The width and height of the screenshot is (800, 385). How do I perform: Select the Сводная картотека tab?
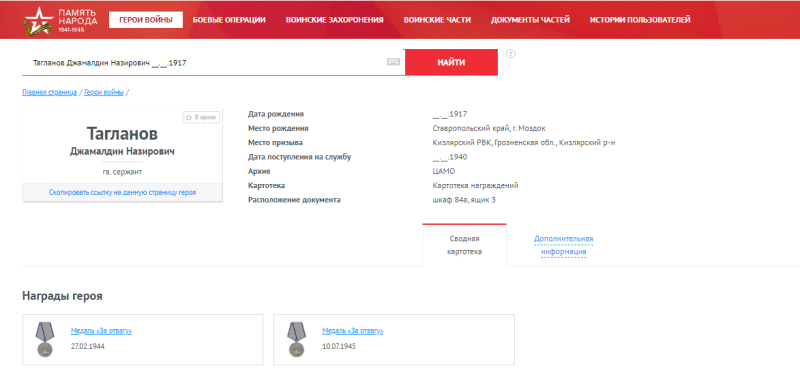(464, 245)
